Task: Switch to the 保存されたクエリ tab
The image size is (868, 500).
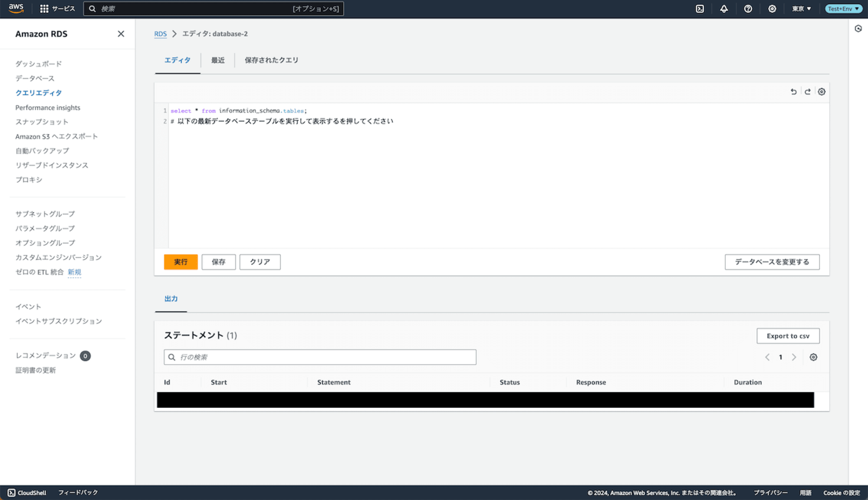Action: (271, 60)
